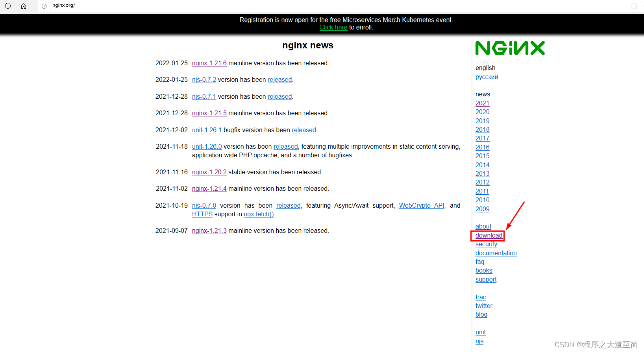
Task: Click the date 2021-09-07
Action: 172,231
